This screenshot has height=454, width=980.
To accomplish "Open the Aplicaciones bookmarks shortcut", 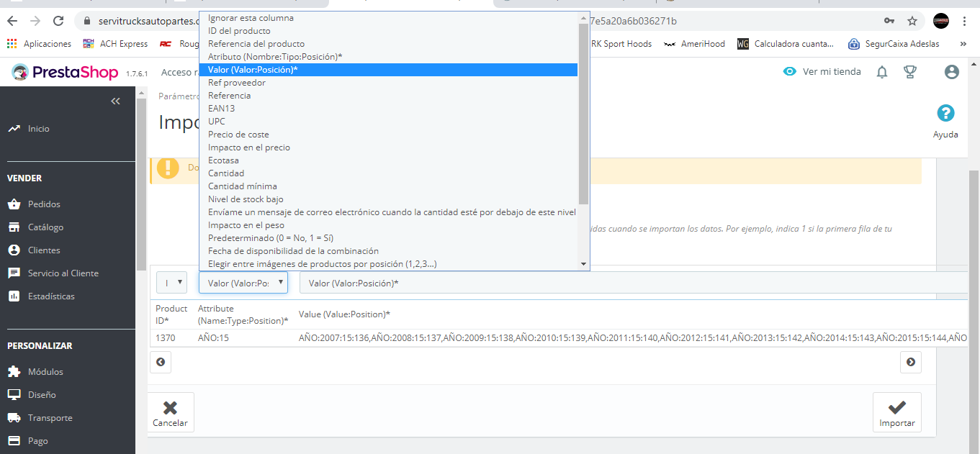I will (40, 44).
